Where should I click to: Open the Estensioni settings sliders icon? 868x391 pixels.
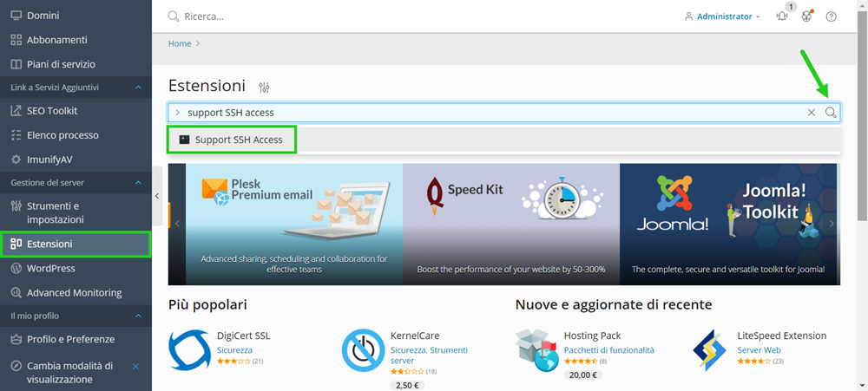tap(264, 87)
